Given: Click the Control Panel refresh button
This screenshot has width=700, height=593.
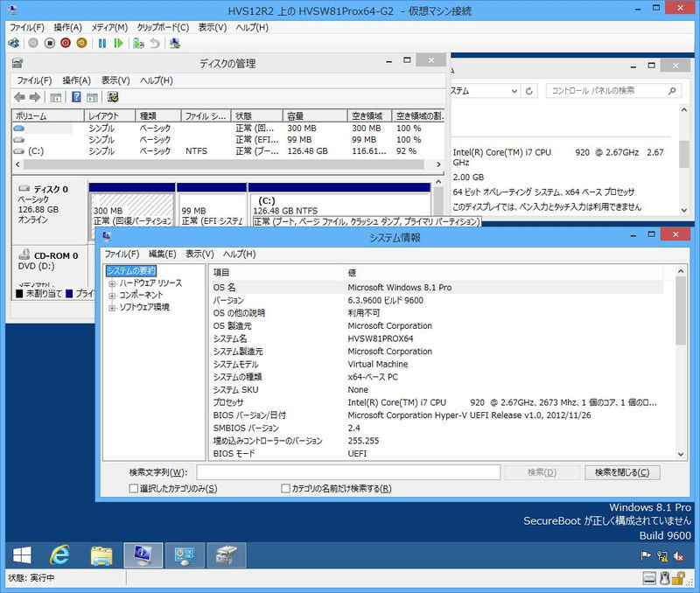Looking at the screenshot, I should point(529,91).
